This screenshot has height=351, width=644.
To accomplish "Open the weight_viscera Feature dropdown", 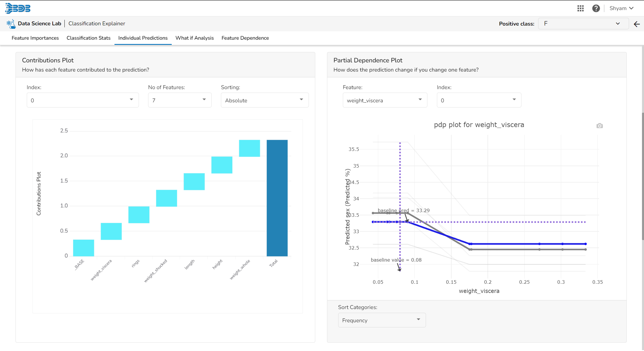I will (385, 100).
